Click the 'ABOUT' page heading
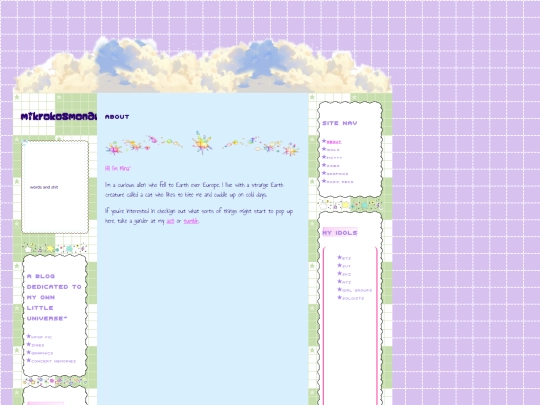This screenshot has width=540, height=405. click(117, 117)
